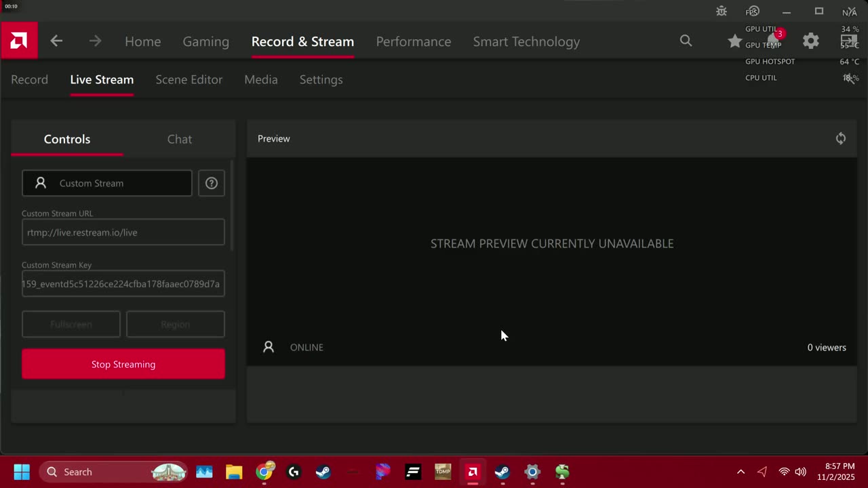
Task: Switch to the Chat panel tab
Action: (x=180, y=139)
